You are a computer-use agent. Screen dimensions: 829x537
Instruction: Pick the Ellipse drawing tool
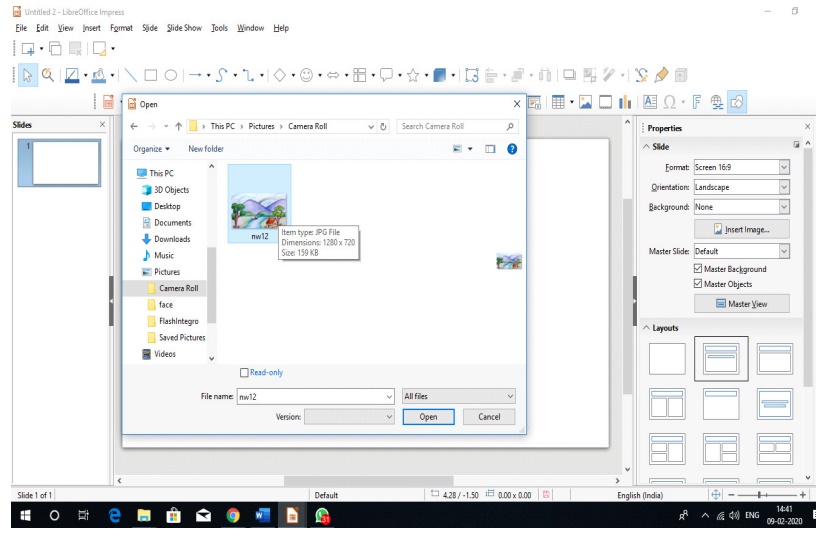pos(171,75)
